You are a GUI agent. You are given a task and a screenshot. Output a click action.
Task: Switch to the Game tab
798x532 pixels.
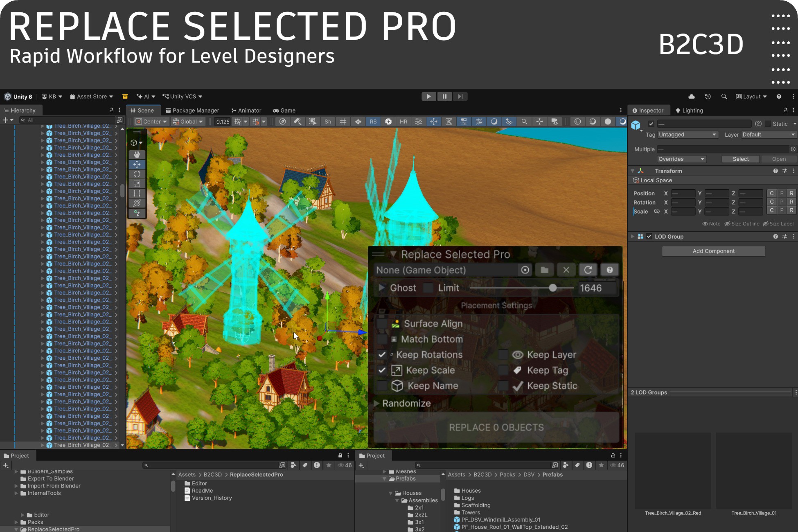click(x=284, y=110)
